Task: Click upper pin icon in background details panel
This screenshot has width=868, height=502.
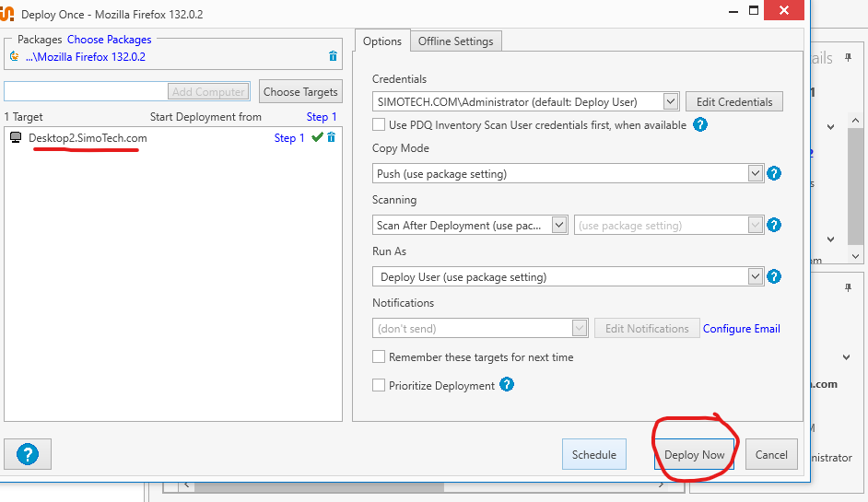Action: (848, 57)
